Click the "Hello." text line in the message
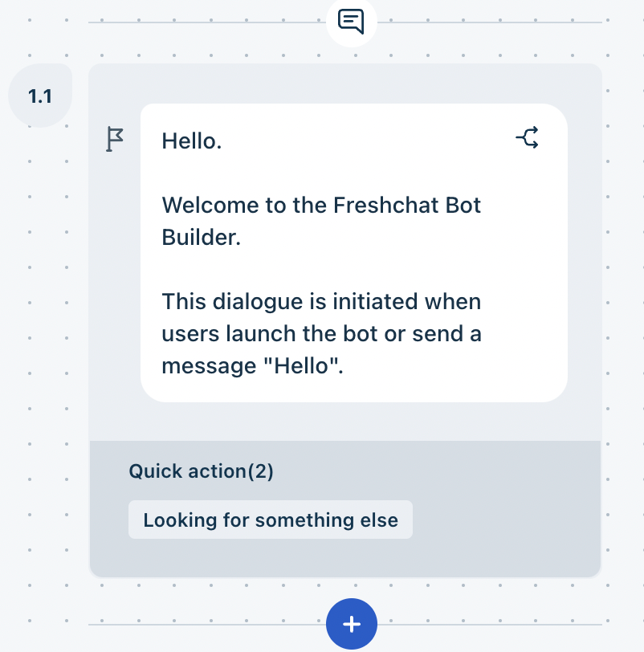This screenshot has width=644, height=652. pos(192,141)
